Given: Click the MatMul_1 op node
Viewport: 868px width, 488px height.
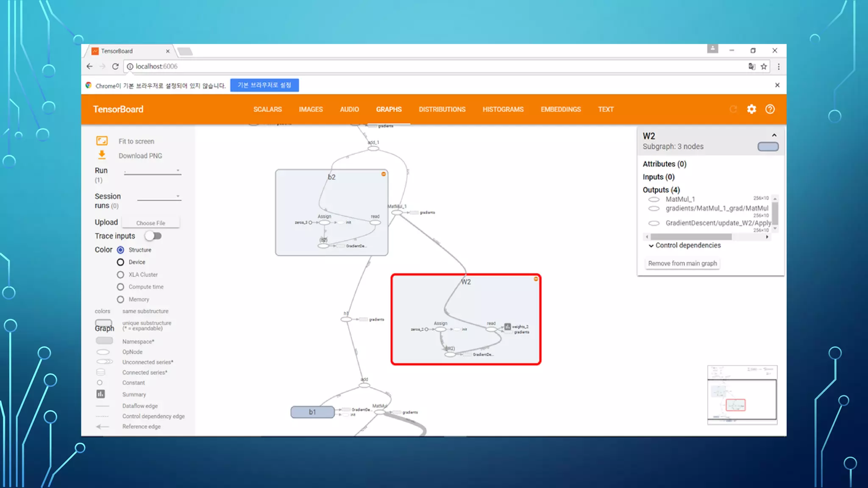Looking at the screenshot, I should (397, 212).
